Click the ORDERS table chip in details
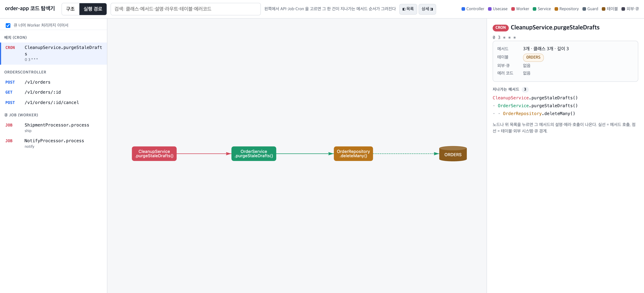This screenshot has width=644, height=293. pos(533,57)
